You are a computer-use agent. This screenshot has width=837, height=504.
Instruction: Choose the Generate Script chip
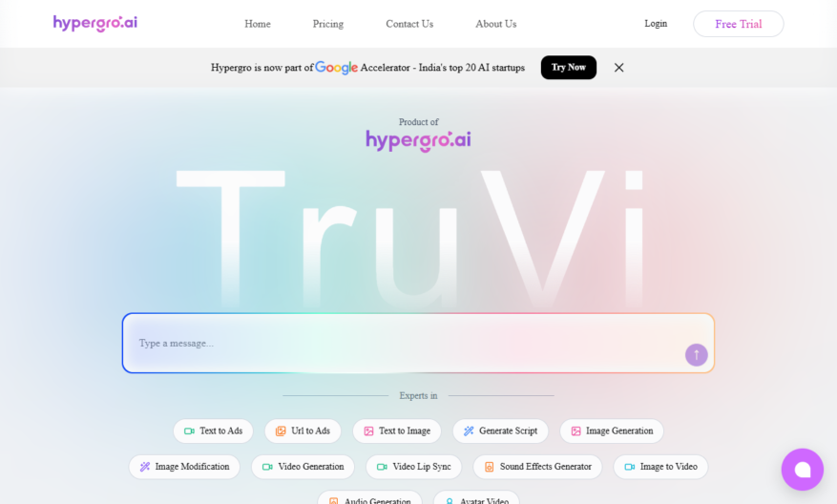tap(500, 430)
